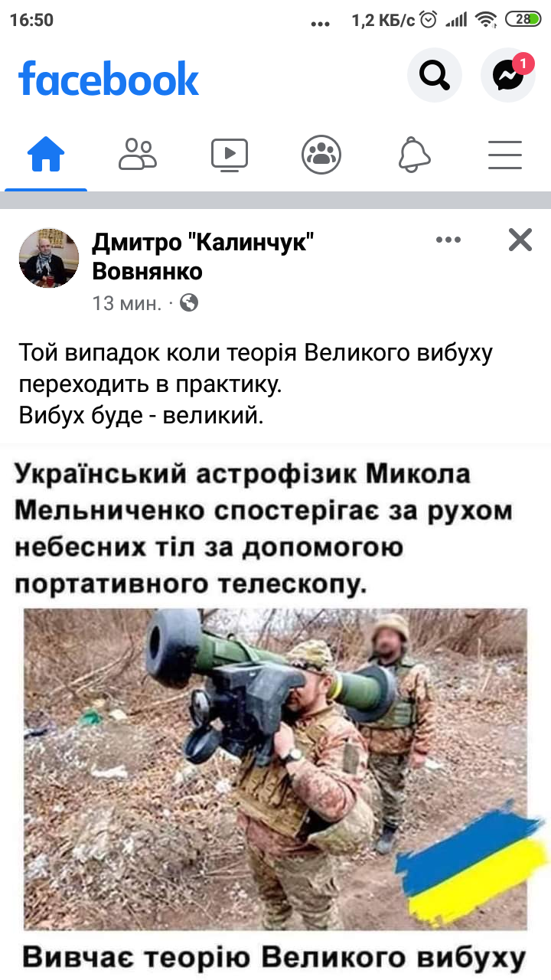Viewport: 551px width, 980px height.
Task: Hide post with the X button
Action: [520, 240]
